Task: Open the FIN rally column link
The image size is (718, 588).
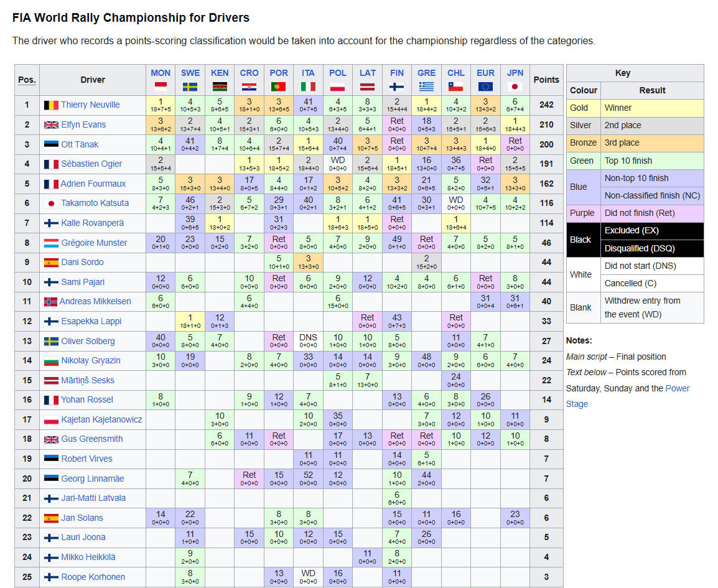Action: pos(397,73)
